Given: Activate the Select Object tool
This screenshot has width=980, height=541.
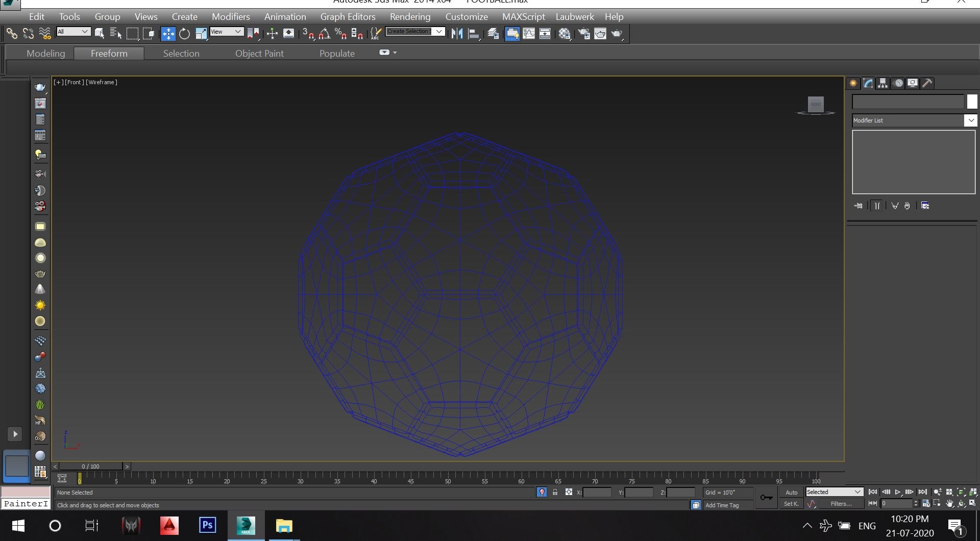Looking at the screenshot, I should [x=100, y=34].
